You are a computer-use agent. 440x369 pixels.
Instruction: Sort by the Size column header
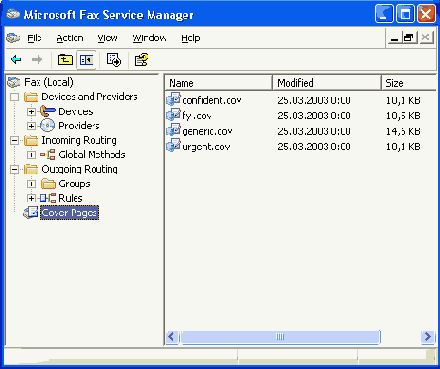tap(409, 83)
